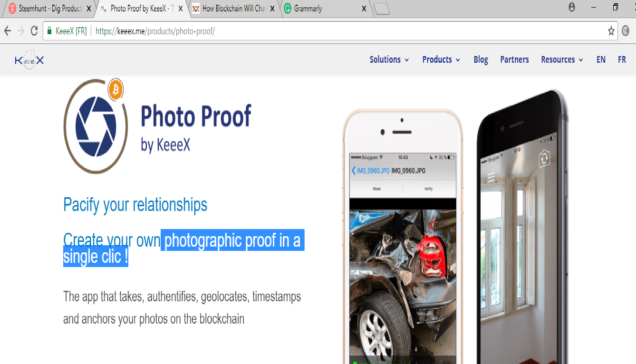Click the white phone showing damaged car
636x364 pixels.
[x=403, y=237]
